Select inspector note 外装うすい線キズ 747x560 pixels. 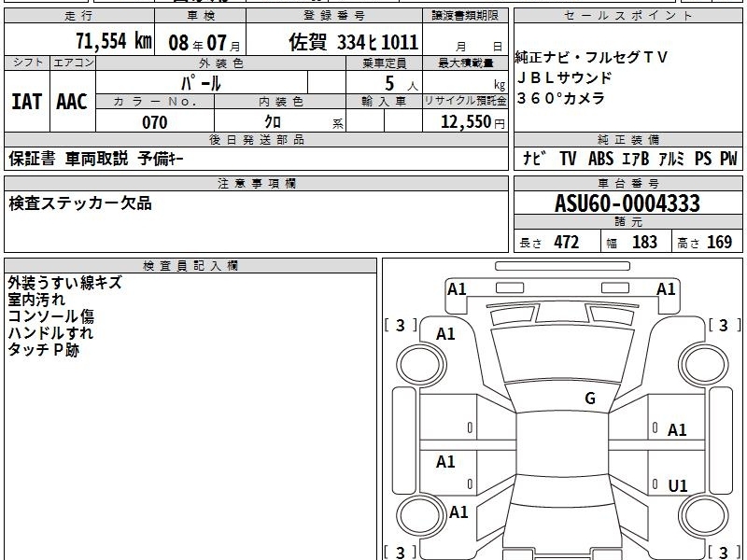point(64,283)
